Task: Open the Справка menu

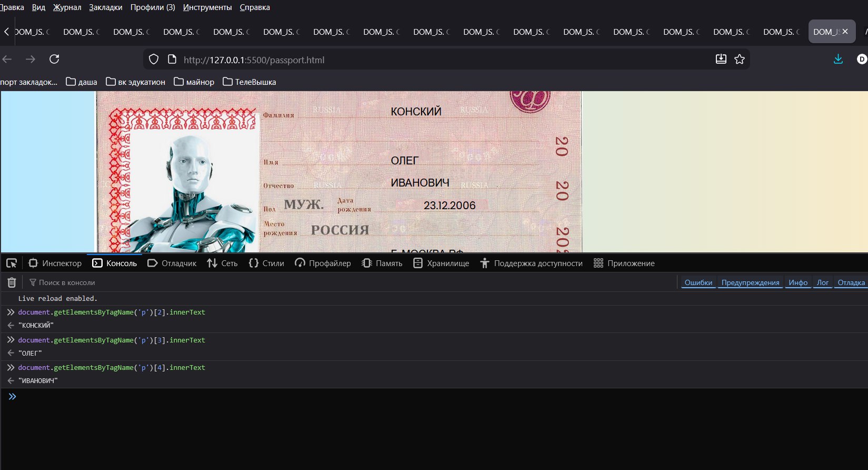Action: pyautogui.click(x=255, y=7)
